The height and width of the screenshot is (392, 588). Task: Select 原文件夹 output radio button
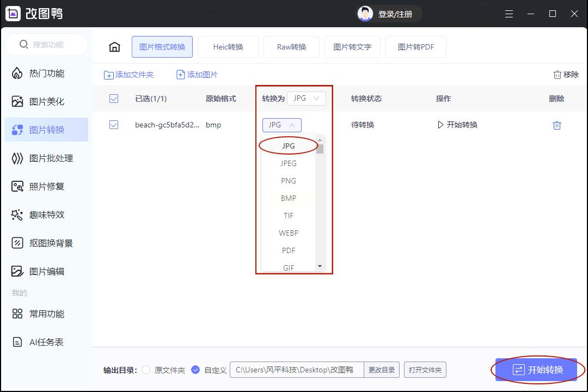coord(146,370)
